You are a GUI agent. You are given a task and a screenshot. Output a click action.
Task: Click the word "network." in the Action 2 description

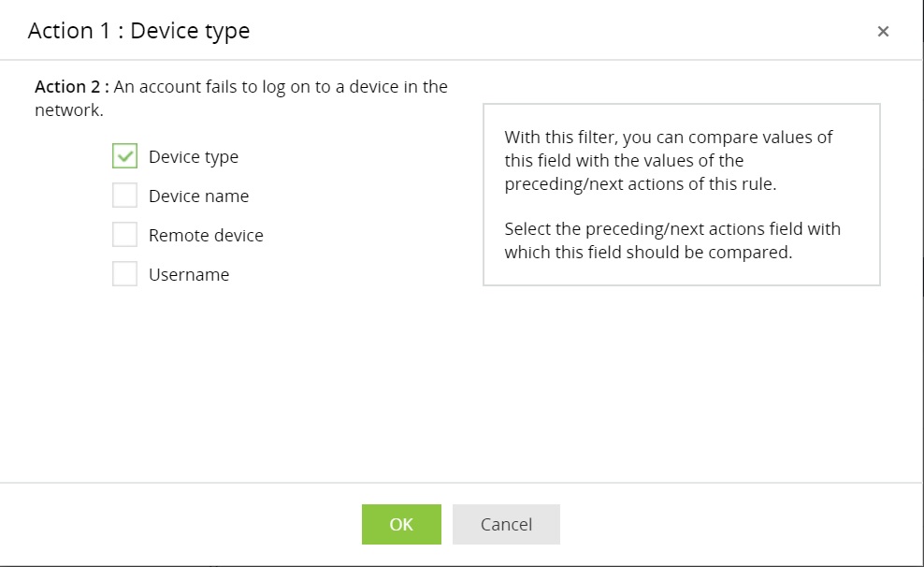pos(68,110)
